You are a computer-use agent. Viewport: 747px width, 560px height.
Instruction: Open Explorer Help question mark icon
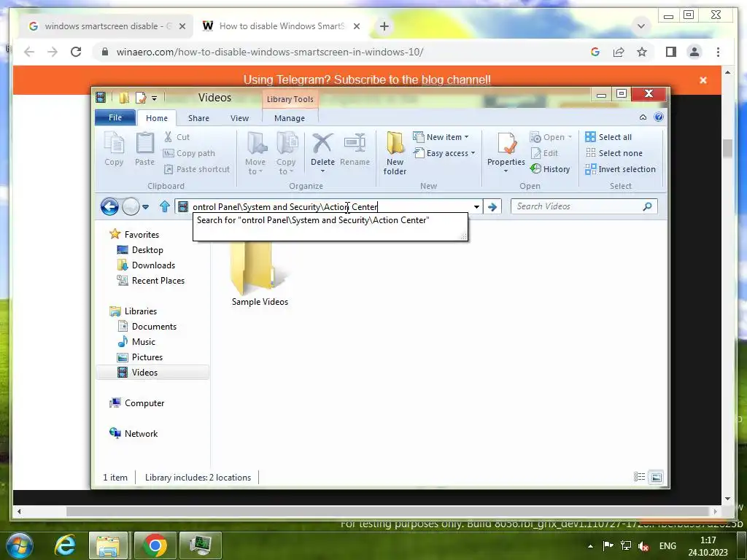pos(659,117)
